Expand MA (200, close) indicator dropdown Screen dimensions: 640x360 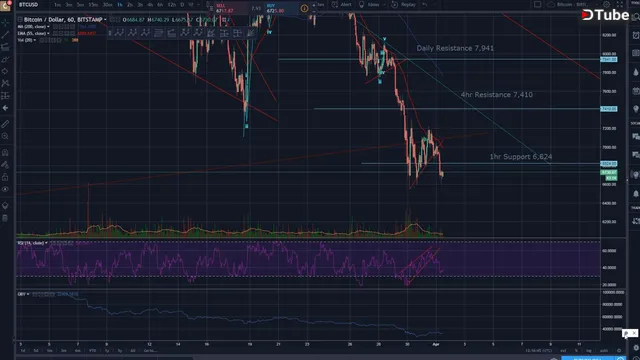pyautogui.click(x=49, y=27)
